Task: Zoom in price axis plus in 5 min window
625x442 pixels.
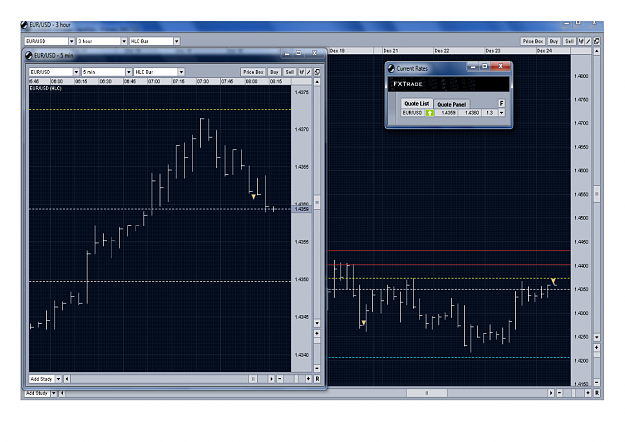Action: coord(317,333)
